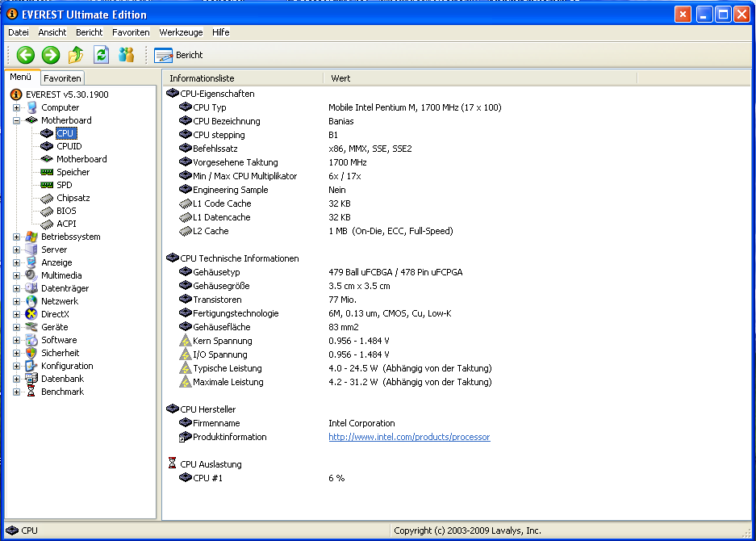
Task: Click the DirectX yellow X icon
Action: (x=31, y=314)
